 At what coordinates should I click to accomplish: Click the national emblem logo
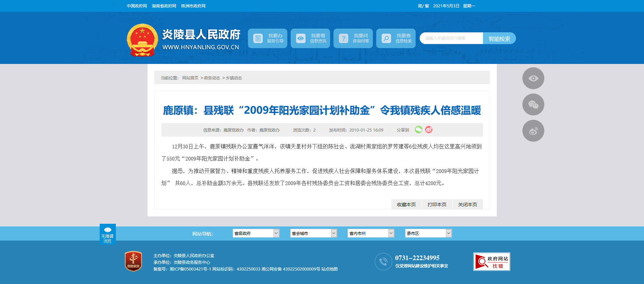coord(142,40)
